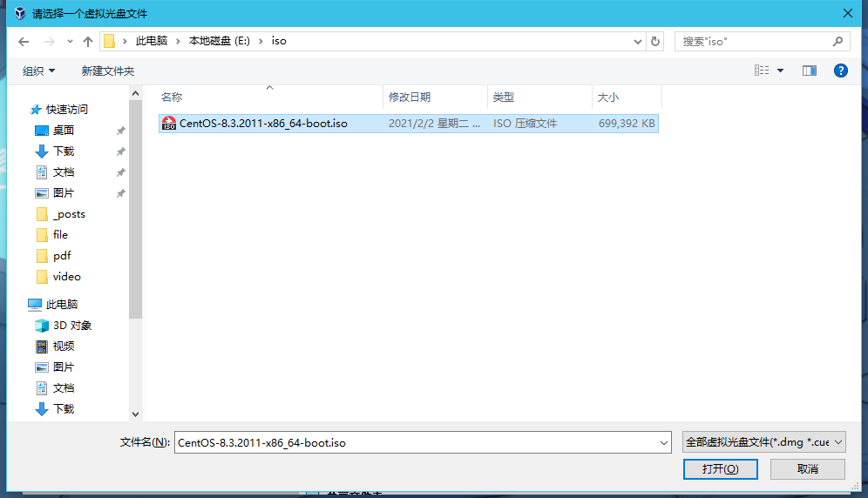Click the 699,392 KB size cell
868x498 pixels.
point(627,124)
